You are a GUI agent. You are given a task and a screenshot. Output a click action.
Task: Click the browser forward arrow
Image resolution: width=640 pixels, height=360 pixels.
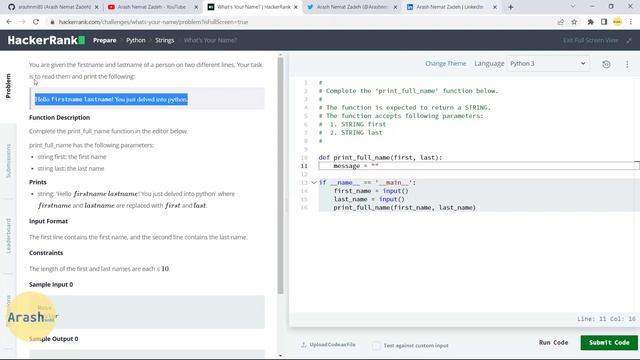pyautogui.click(x=22, y=22)
